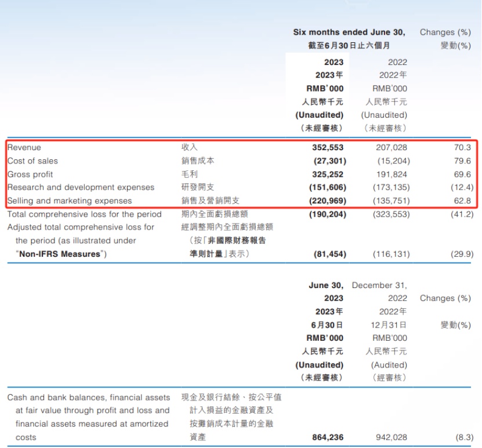Select the 期內全面虧損總額 label

(x=215, y=214)
